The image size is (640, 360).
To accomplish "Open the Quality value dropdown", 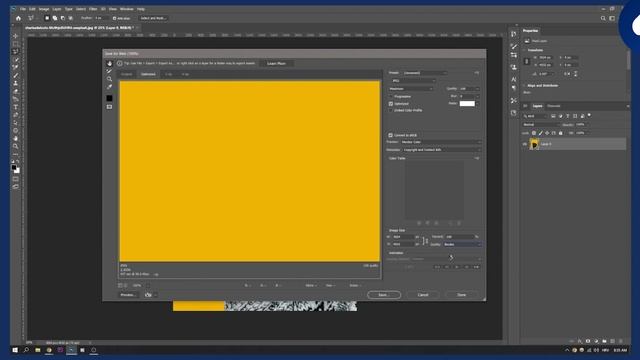I will click(x=469, y=89).
